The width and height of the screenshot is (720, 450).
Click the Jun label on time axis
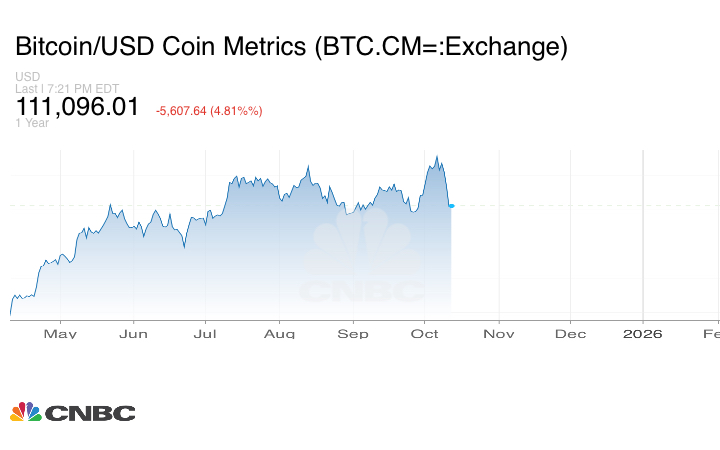point(133,333)
